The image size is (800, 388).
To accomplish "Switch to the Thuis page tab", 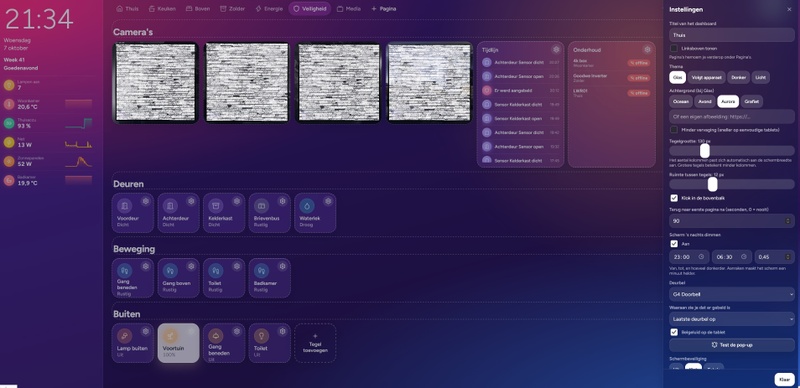I will (128, 9).
